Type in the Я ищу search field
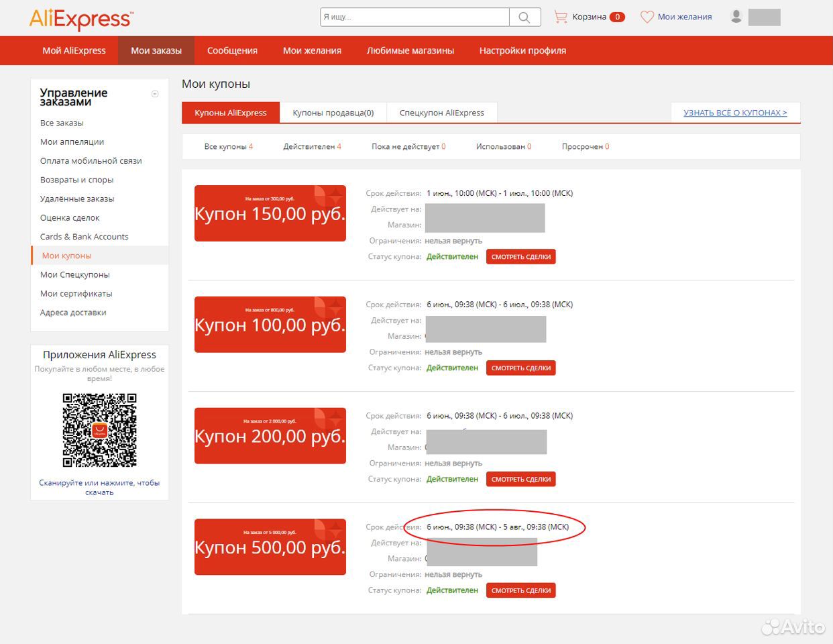This screenshot has height=644, width=833. pos(414,17)
